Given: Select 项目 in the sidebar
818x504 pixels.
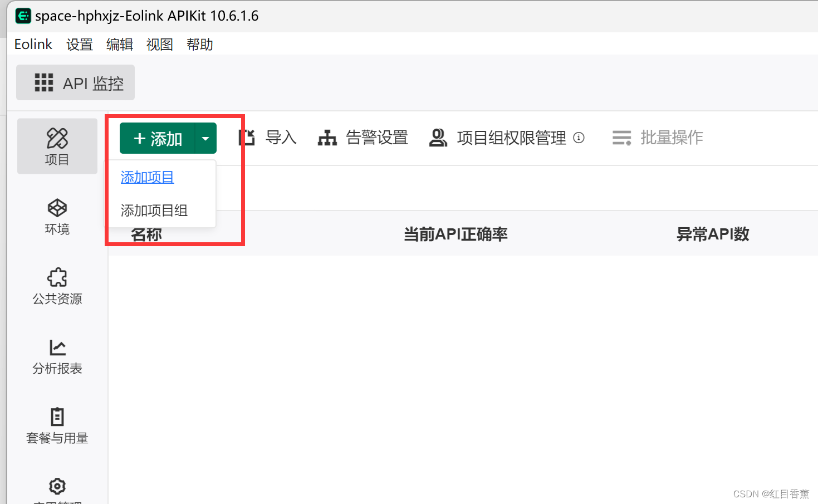Looking at the screenshot, I should point(57,146).
